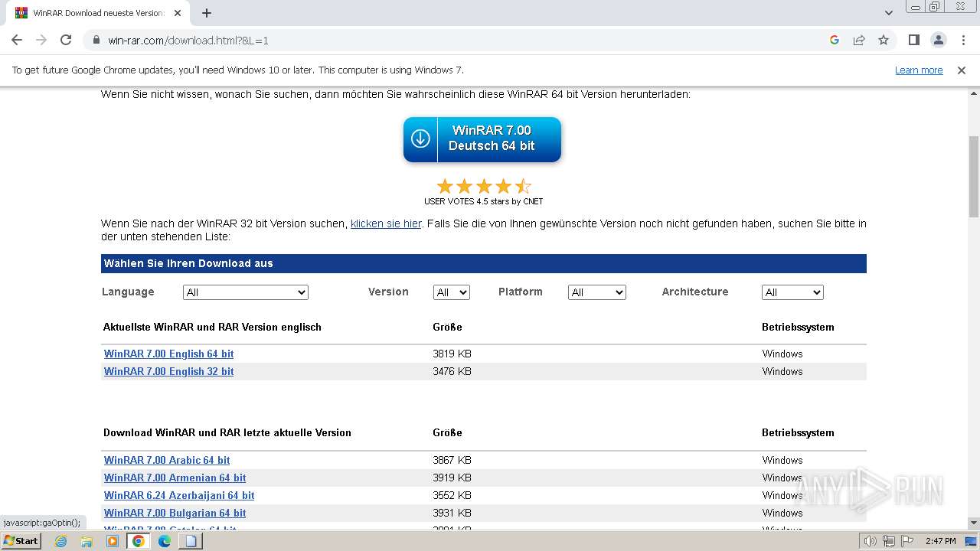Open Windows Explorer from taskbar
The width and height of the screenshot is (980, 551).
point(87,541)
